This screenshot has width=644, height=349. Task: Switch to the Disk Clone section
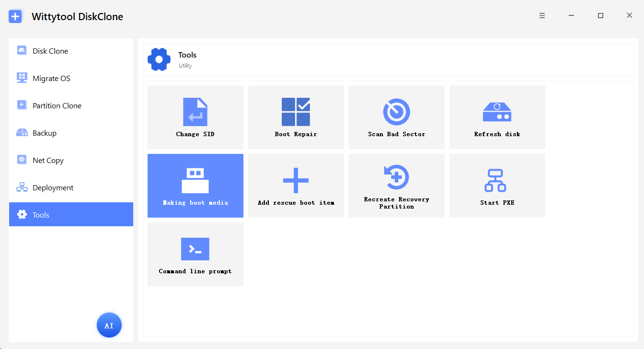[x=71, y=51]
